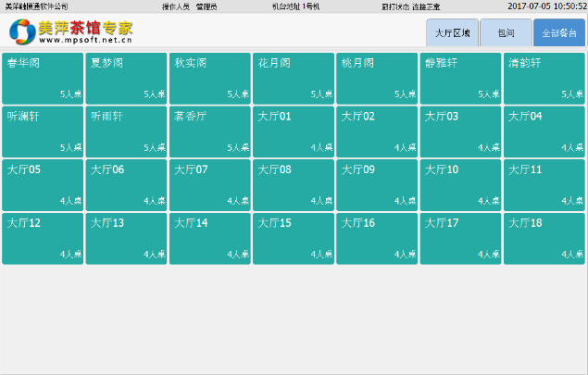The image size is (588, 375).
Task: Open the 夏梦阁 room tile
Action: (x=126, y=79)
